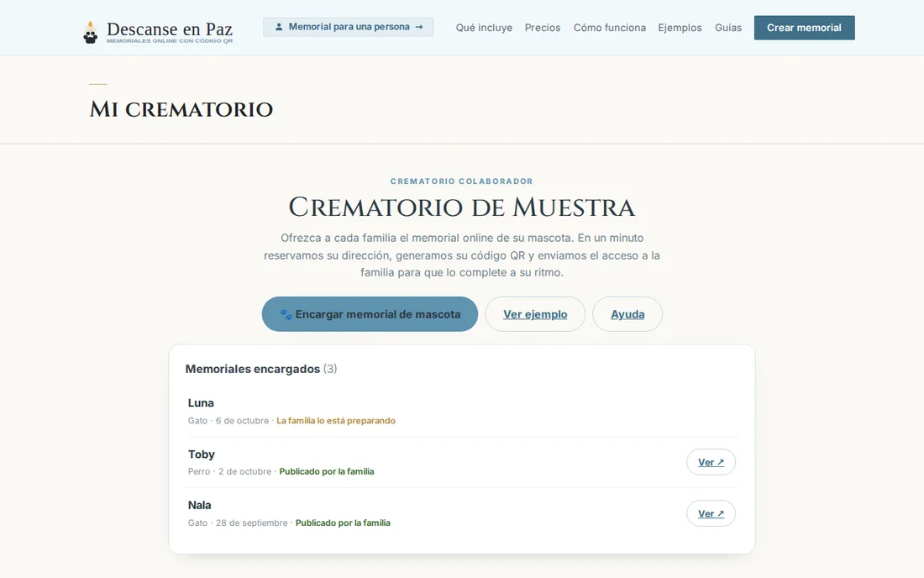Open the Guías menu link
This screenshot has height=578, width=924.
click(x=728, y=28)
